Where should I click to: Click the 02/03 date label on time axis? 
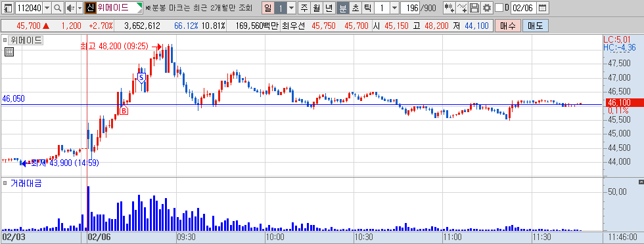14,237
